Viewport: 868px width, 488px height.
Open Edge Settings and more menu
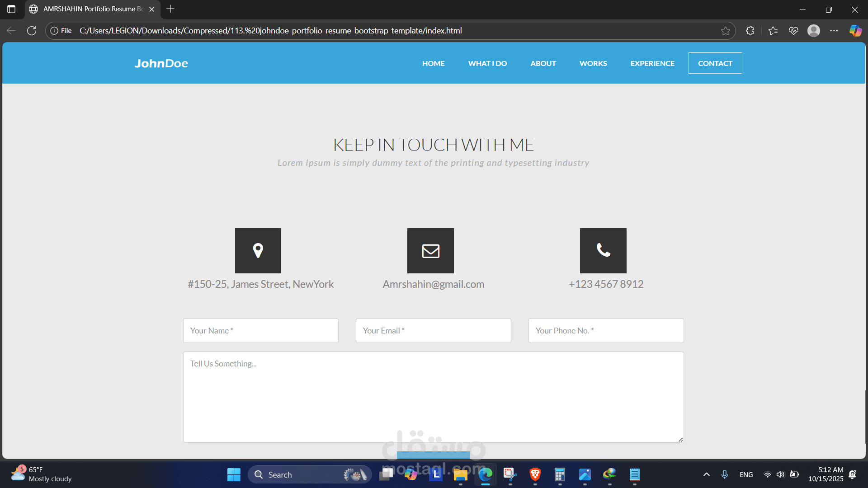[x=834, y=31]
